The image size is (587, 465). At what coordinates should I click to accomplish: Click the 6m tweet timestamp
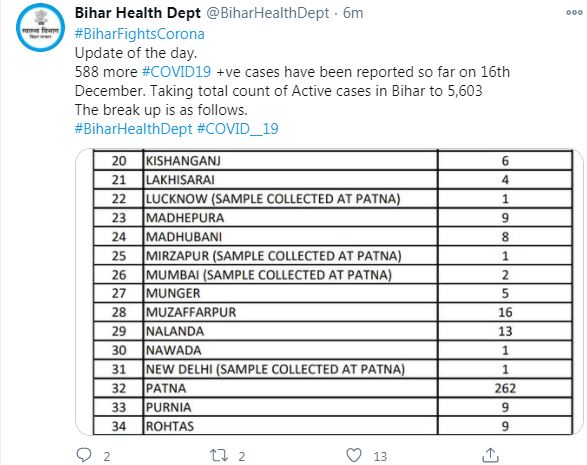pos(353,13)
